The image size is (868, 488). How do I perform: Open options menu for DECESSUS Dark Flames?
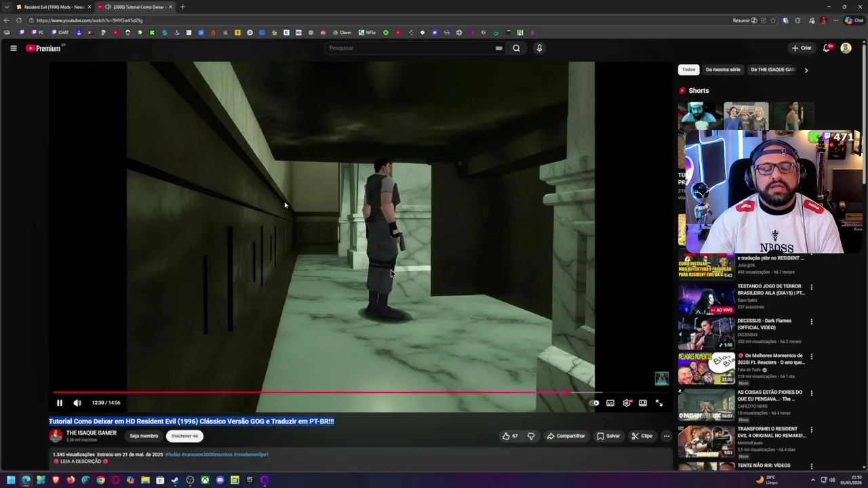811,322
